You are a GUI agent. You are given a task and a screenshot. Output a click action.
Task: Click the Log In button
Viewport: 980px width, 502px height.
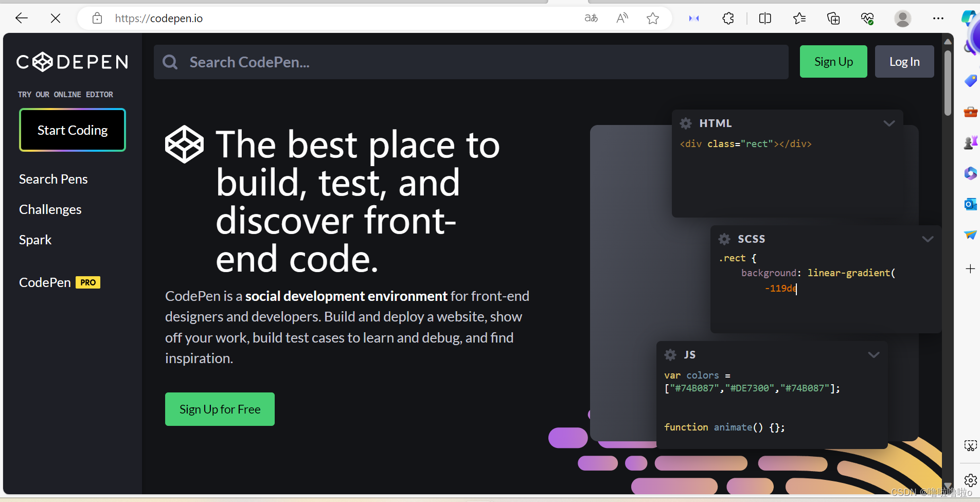tap(904, 62)
